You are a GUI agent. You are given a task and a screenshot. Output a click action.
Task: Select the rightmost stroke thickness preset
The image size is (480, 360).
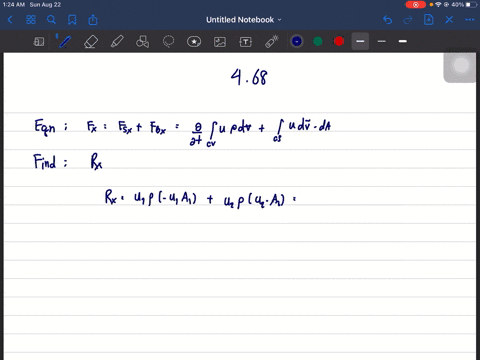403,41
